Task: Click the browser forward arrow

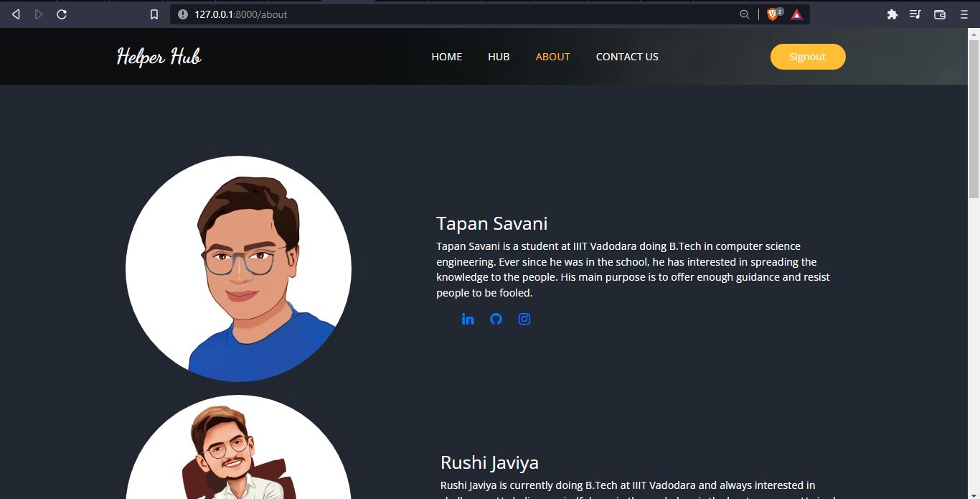Action: click(39, 14)
